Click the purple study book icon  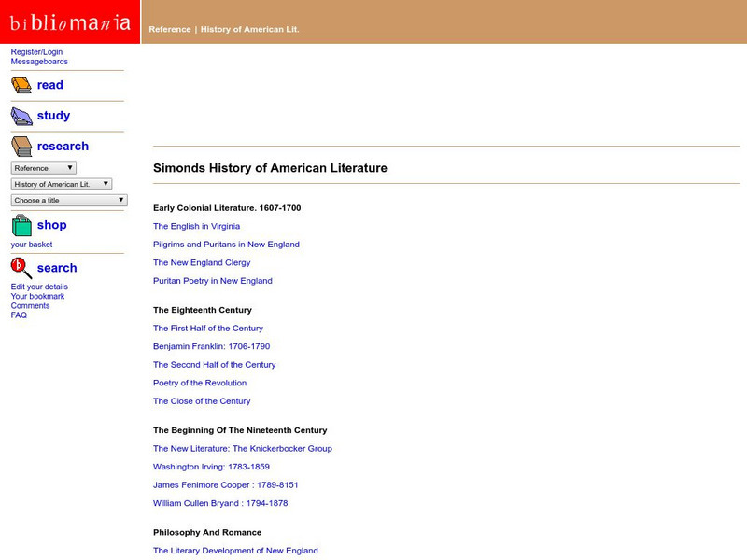coord(21,116)
